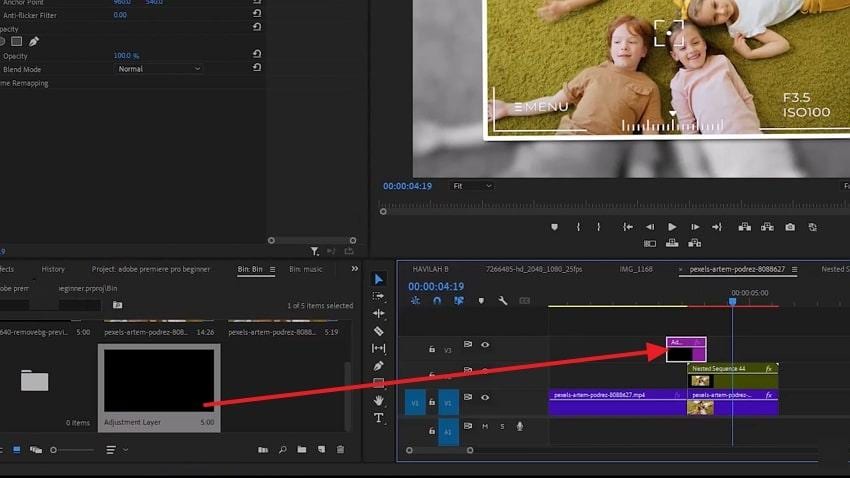850x478 pixels.
Task: Click the New Bin folder icon
Action: click(x=302, y=450)
